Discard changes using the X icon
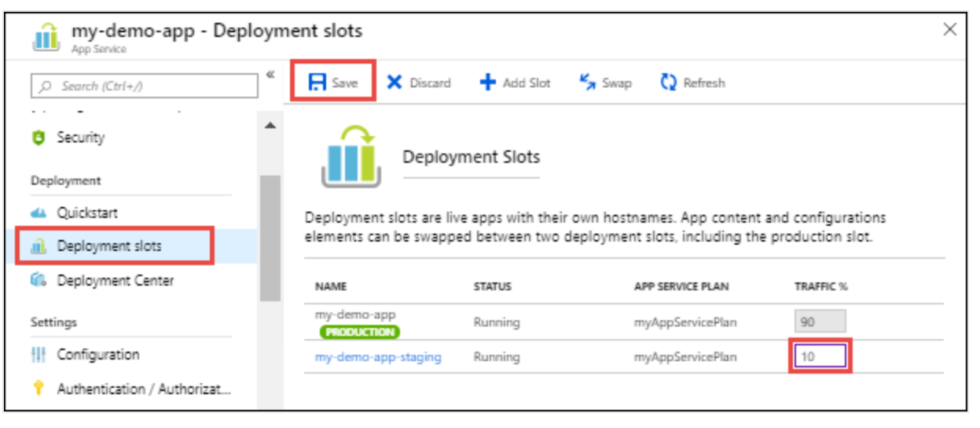Image resolution: width=980 pixels, height=428 pixels. [395, 83]
